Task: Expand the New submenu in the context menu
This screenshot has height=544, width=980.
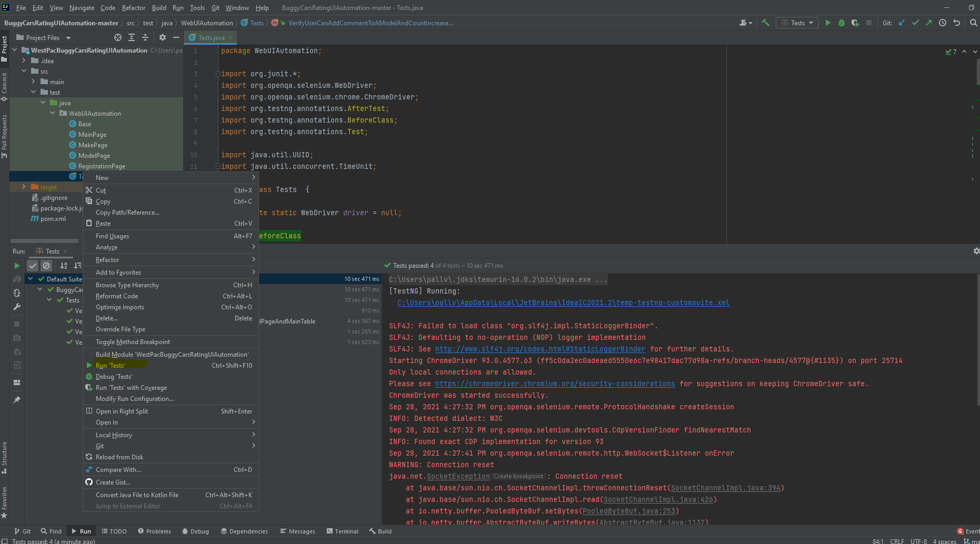Action: pyautogui.click(x=171, y=178)
